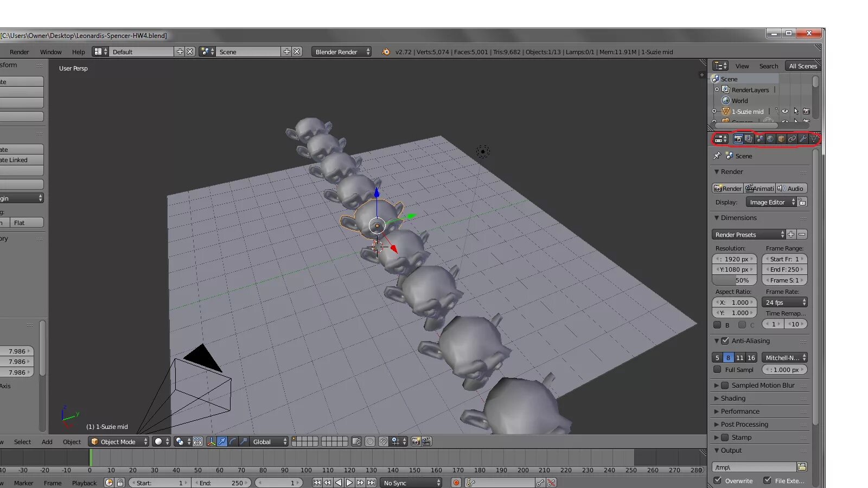Open the No Sync dropdown

411,483
